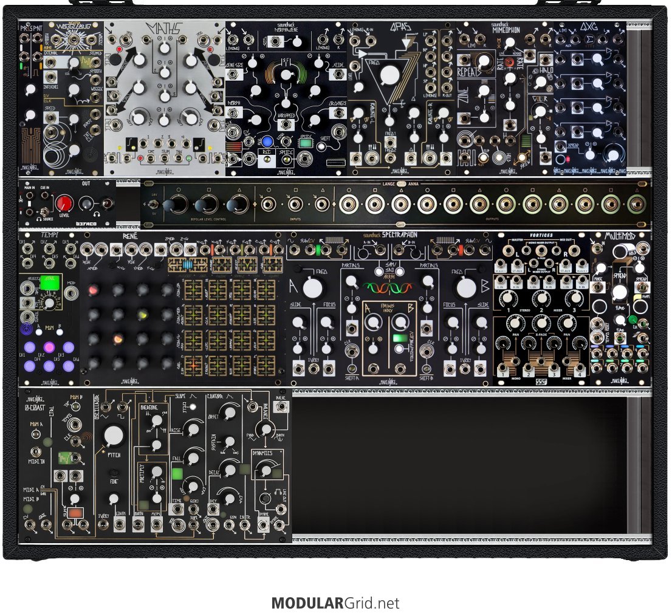Turn the yellow-lit knob on René's grid
This screenshot has height=616, width=672.
click(x=142, y=315)
